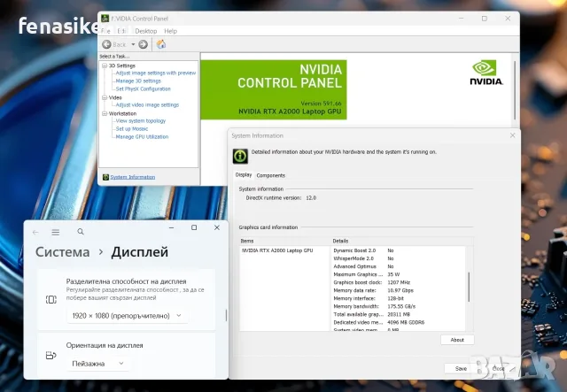Select the Dynamic Boost 2.0 row
Viewport: 567px width, 392px height.
click(x=398, y=250)
